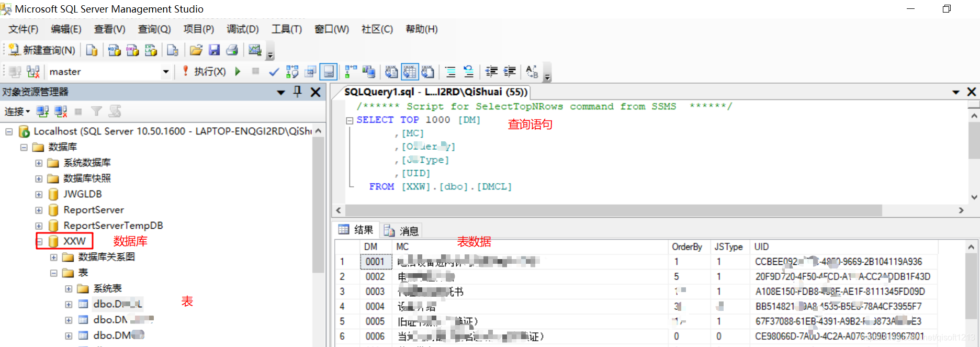Click the Object Explorer connect server icon
The width and height of the screenshot is (980, 347).
click(x=42, y=111)
